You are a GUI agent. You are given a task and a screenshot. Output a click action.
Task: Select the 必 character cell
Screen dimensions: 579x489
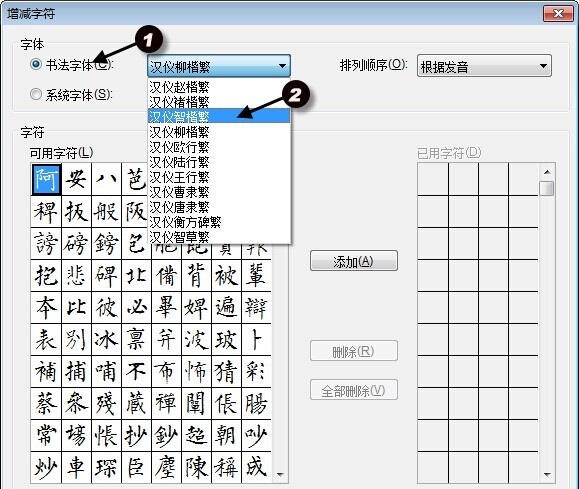(136, 308)
